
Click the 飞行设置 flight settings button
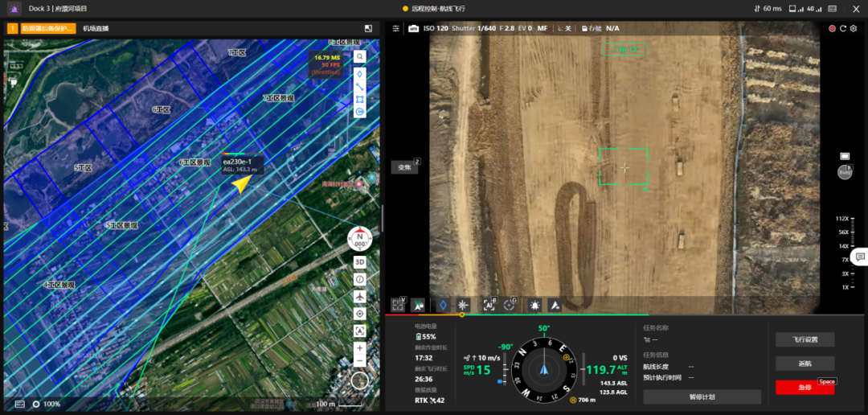pyautogui.click(x=805, y=339)
